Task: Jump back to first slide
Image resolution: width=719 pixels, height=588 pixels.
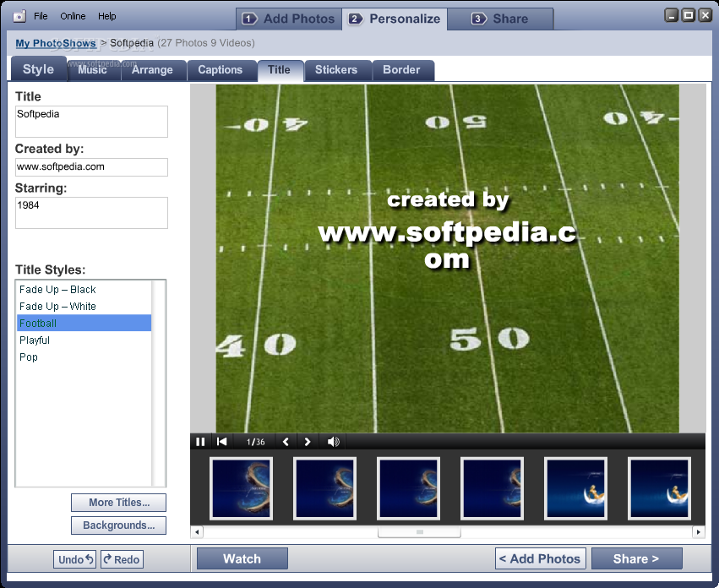Action: [222, 442]
